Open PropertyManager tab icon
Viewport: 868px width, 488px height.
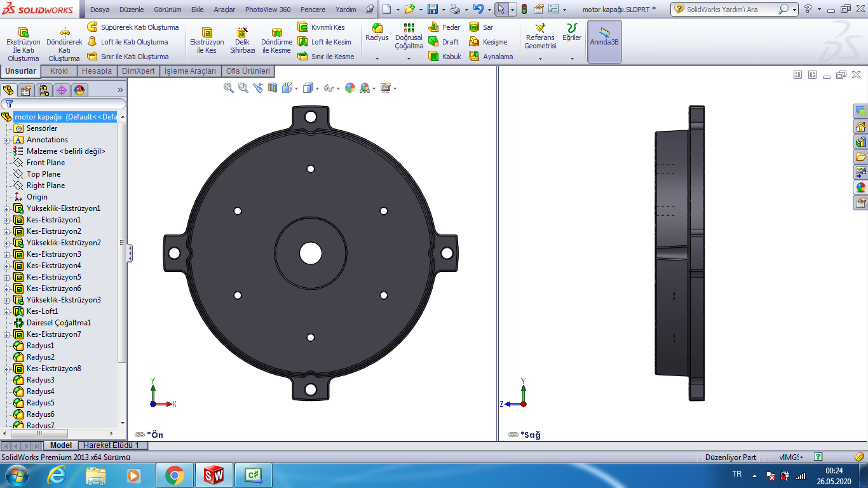[x=26, y=90]
